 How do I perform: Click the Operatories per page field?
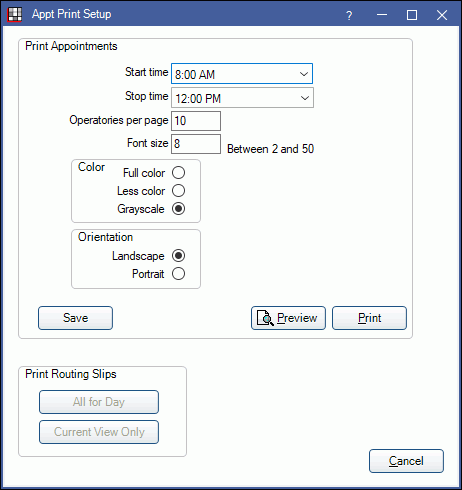(196, 121)
